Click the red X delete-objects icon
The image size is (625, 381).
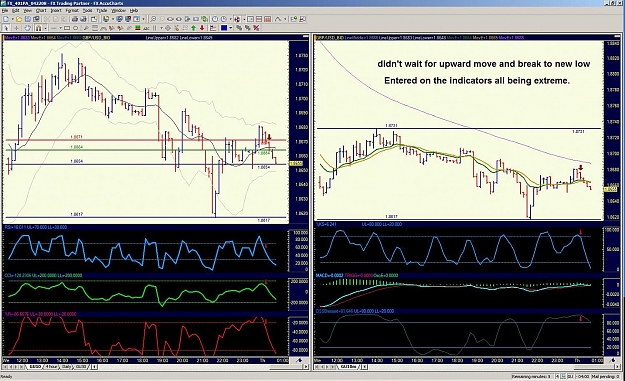click(x=256, y=28)
